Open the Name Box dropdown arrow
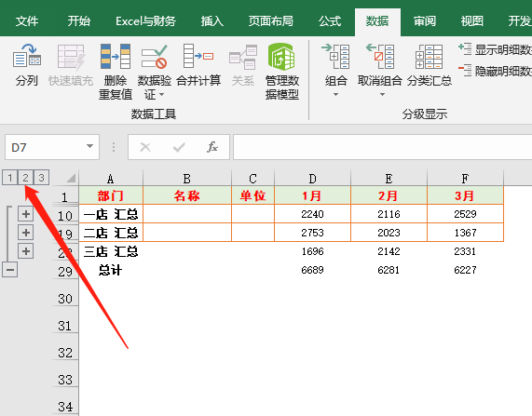 90,146
